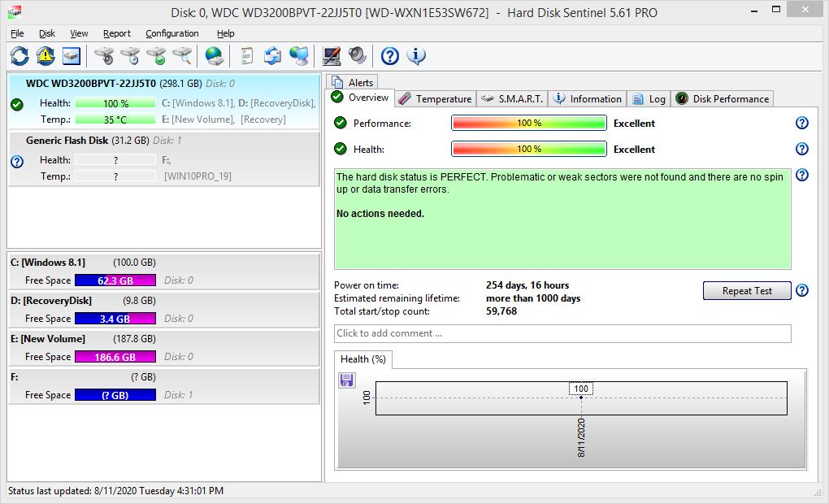Open the Disk menu
The image size is (829, 504).
(46, 33)
